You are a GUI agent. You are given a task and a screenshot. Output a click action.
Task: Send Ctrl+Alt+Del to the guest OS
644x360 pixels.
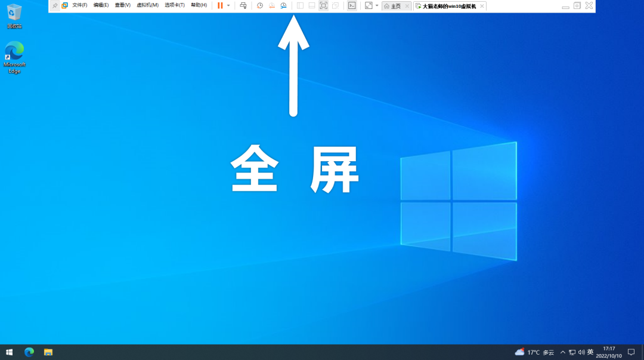click(243, 5)
